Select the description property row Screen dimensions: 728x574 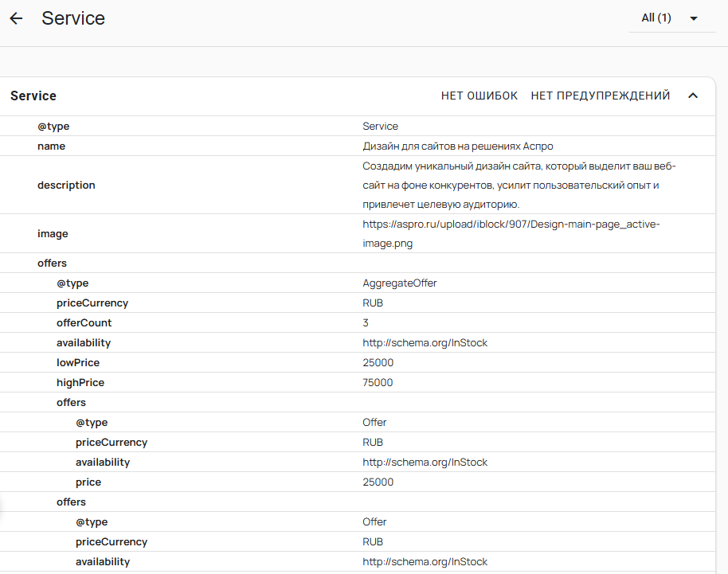[x=66, y=185]
